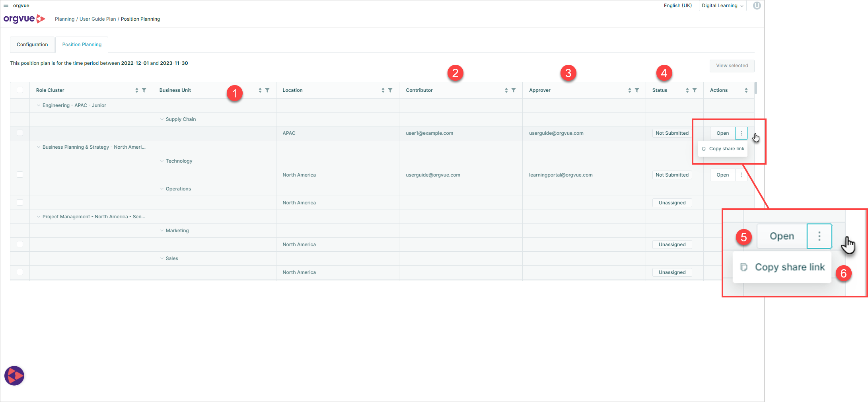Switch to the Configuration tab
The width and height of the screenshot is (868, 402).
pyautogui.click(x=32, y=44)
